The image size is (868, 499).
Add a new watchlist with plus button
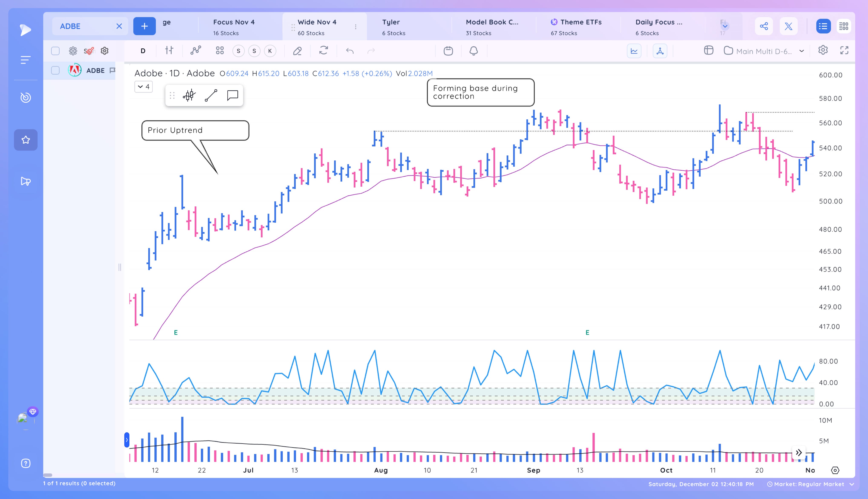(x=145, y=26)
